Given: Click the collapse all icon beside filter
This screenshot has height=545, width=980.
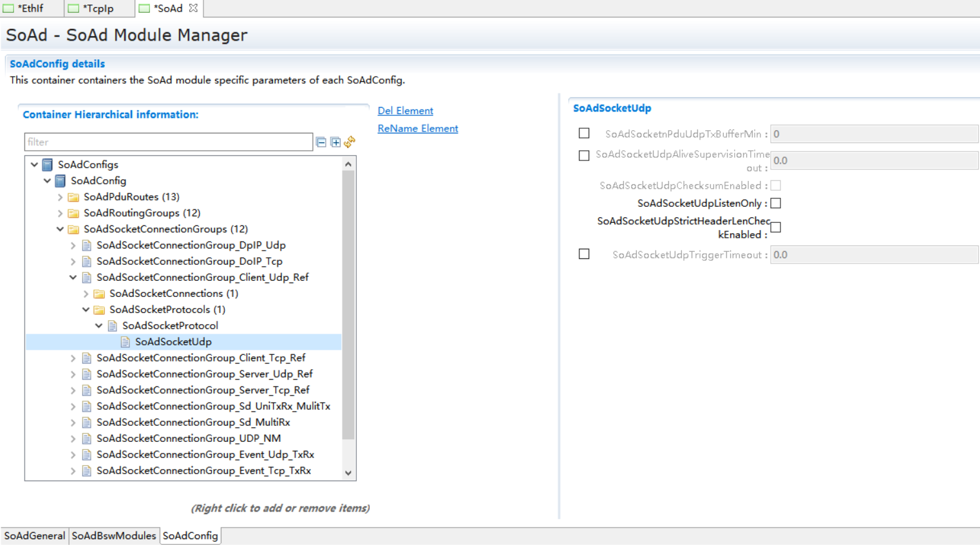Looking at the screenshot, I should (x=321, y=142).
